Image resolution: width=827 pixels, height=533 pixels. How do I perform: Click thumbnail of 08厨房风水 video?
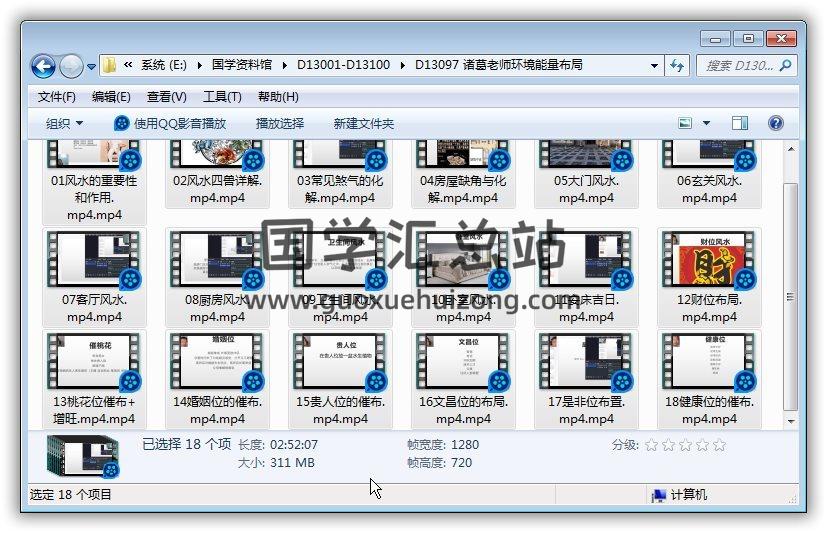click(x=217, y=259)
